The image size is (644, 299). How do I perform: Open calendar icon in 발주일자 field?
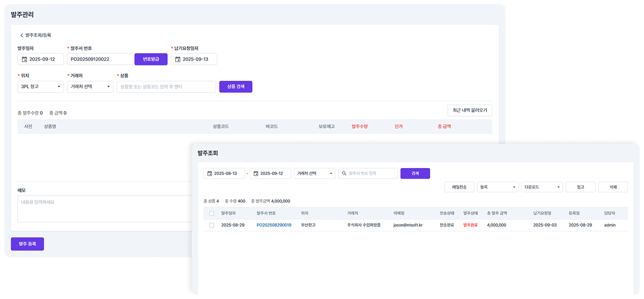tap(24, 59)
